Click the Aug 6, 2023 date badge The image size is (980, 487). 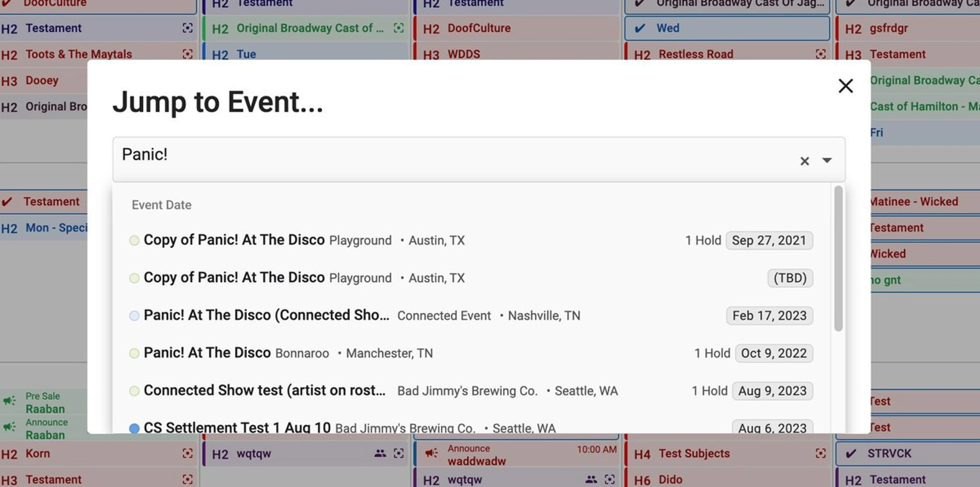pyautogui.click(x=773, y=427)
